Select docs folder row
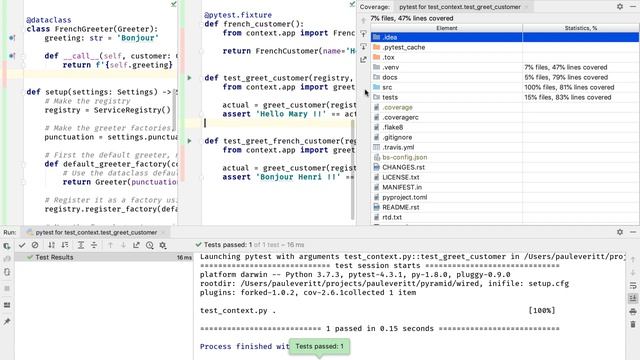The width and height of the screenshot is (640, 360). click(x=505, y=77)
